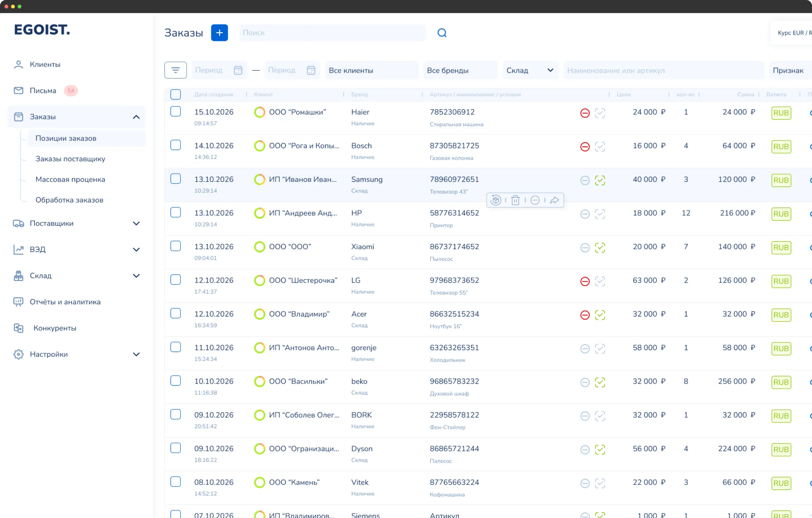Check the ООО "ООО" Xiaomi row checkbox
Screen dimensions: 812x518
pyautogui.click(x=176, y=246)
